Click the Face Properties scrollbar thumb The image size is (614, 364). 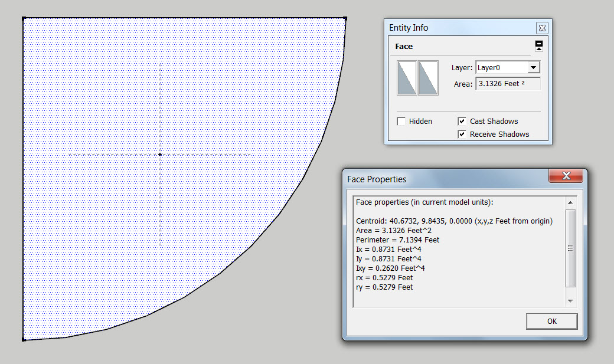point(570,248)
